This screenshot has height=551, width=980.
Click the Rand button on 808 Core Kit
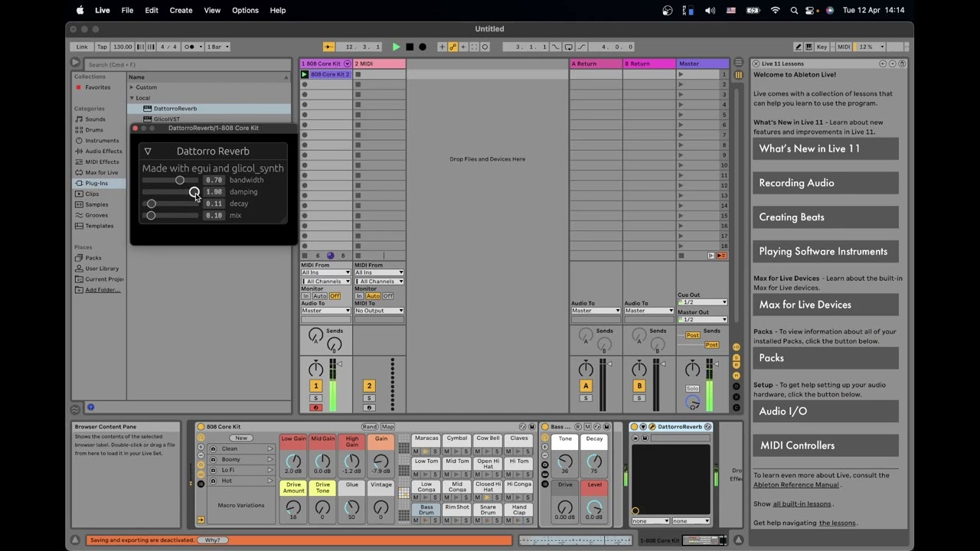pos(370,426)
